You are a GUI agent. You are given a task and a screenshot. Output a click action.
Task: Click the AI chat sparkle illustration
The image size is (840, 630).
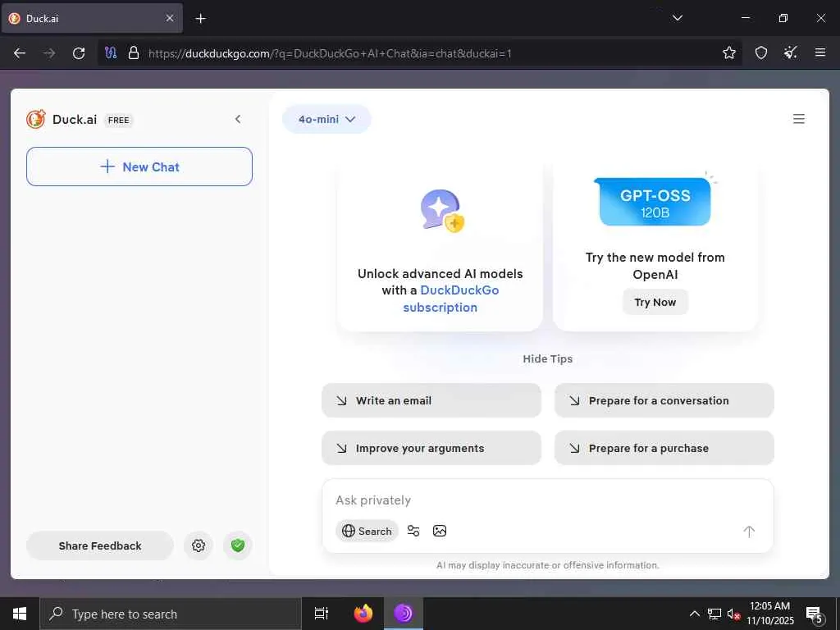point(442,211)
